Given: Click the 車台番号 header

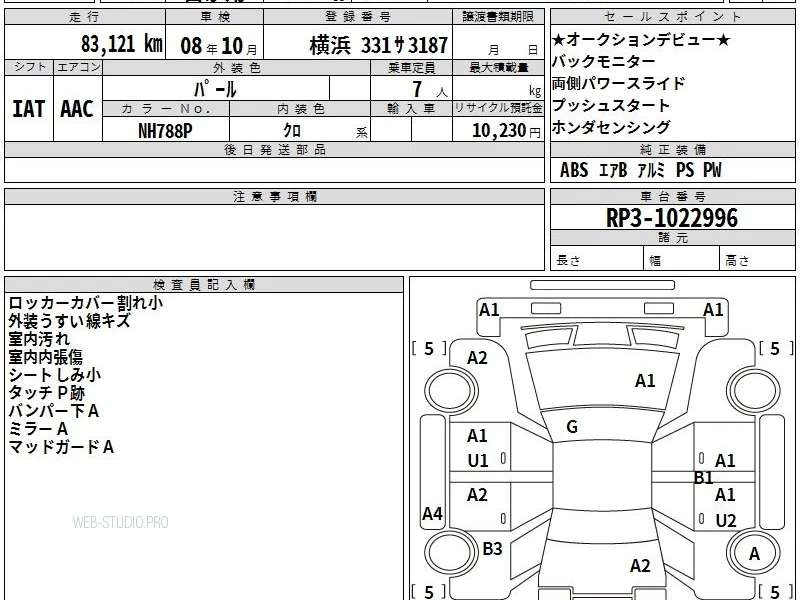Looking at the screenshot, I should (672, 196).
